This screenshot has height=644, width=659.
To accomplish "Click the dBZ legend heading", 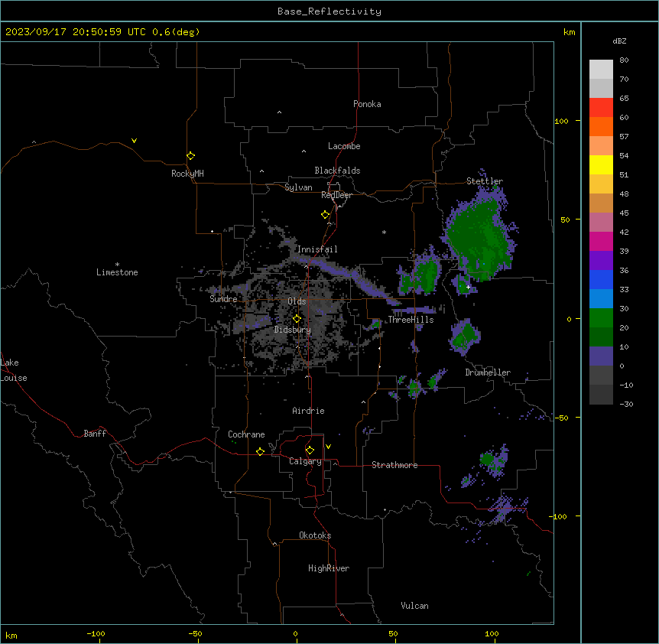I will [x=619, y=41].
